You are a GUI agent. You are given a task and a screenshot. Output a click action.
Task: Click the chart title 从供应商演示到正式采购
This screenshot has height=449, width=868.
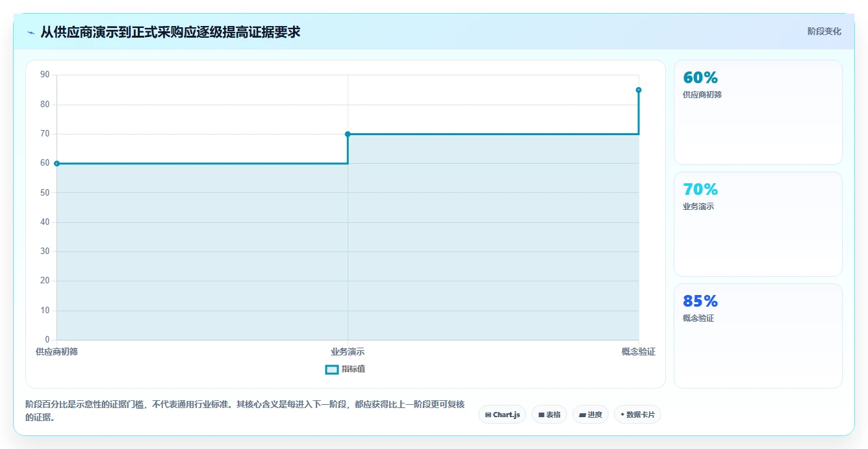(x=170, y=32)
